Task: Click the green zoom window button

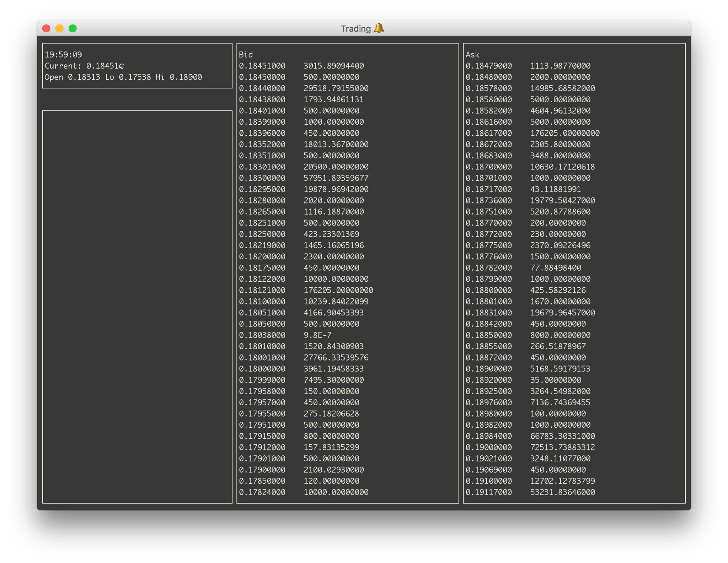Action: [x=73, y=28]
